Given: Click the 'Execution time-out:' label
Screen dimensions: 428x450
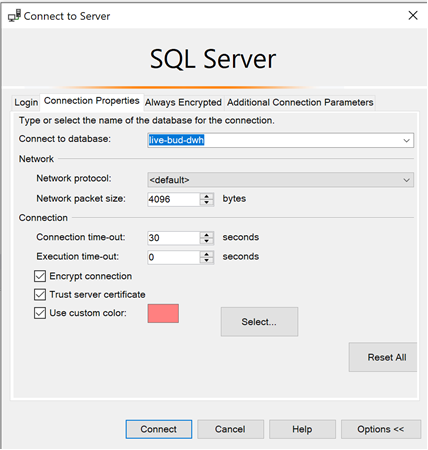Looking at the screenshot, I should click(x=78, y=256).
